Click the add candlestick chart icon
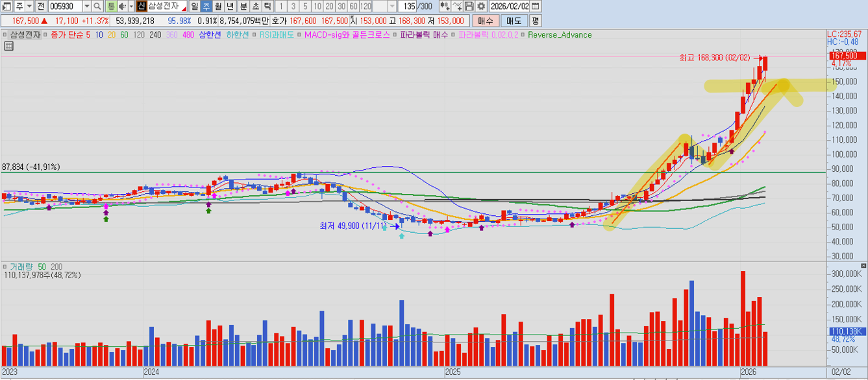 445,6
